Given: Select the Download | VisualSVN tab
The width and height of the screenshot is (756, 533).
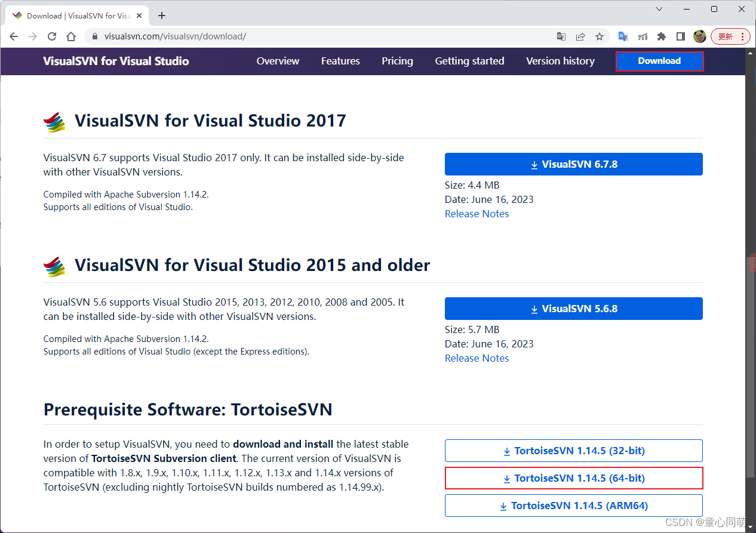Looking at the screenshot, I should click(78, 16).
